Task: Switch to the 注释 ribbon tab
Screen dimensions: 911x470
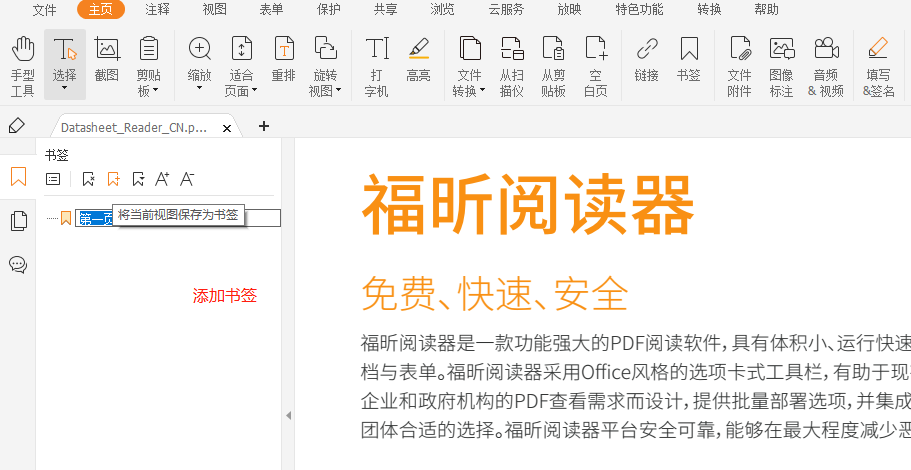Action: pyautogui.click(x=157, y=10)
